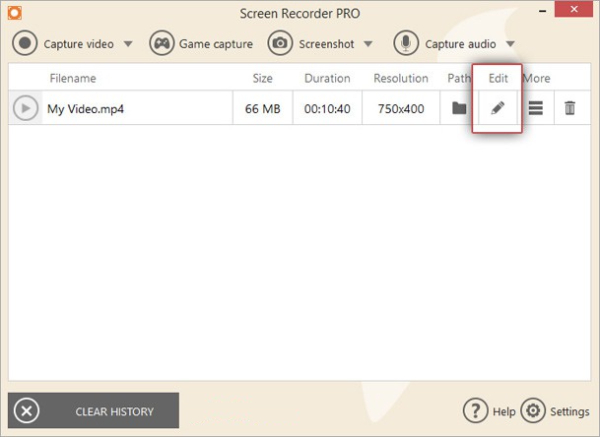The height and width of the screenshot is (437, 600).
Task: Open the More options menu for My Video.mp4
Action: [x=535, y=108]
